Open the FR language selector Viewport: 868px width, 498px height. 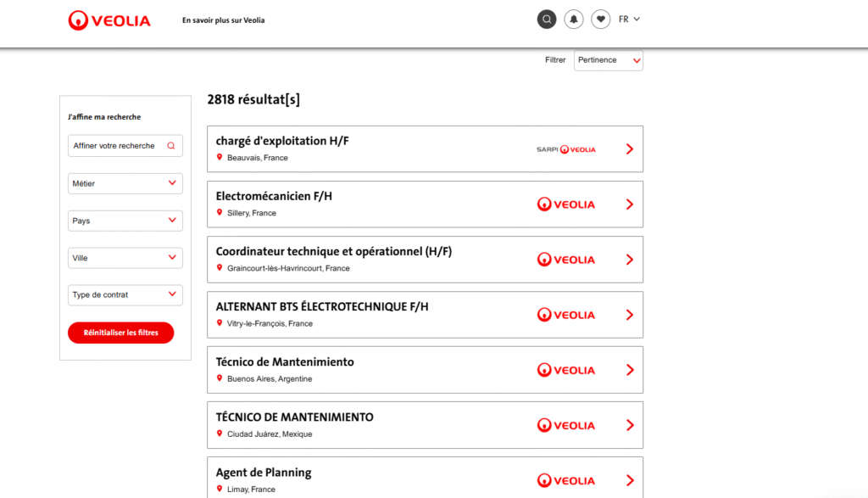[628, 18]
